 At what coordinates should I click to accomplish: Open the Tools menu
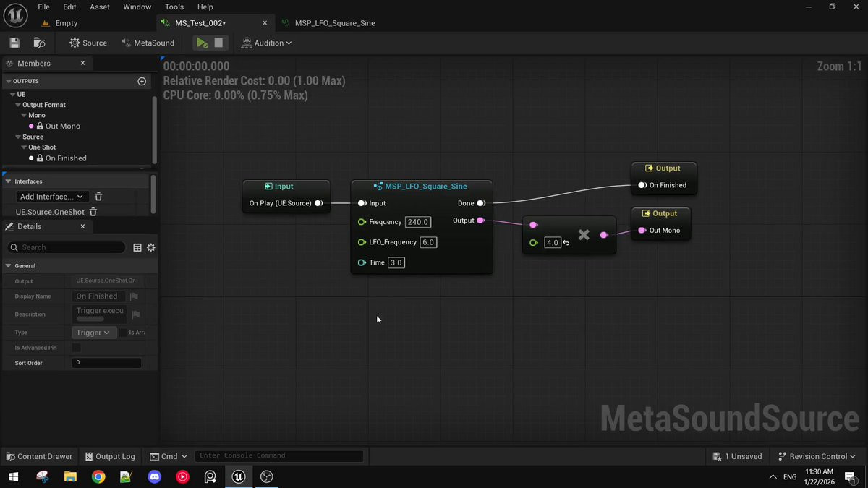(x=174, y=7)
